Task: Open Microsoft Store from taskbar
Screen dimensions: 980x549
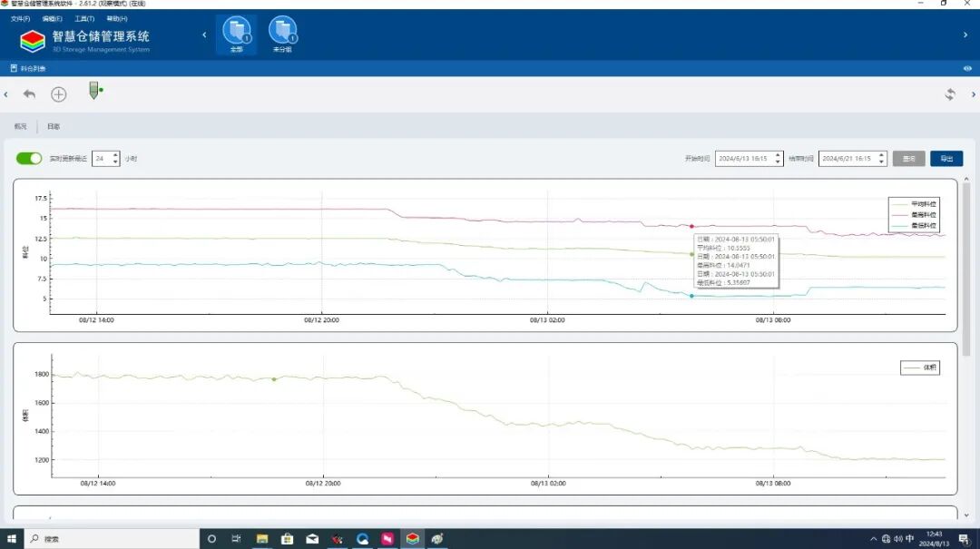Action: click(287, 538)
